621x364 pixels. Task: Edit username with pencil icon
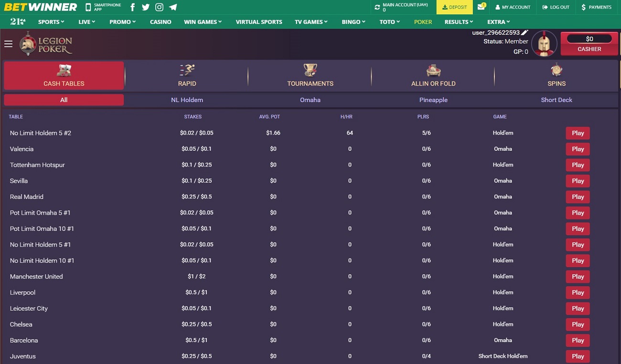[x=525, y=32]
